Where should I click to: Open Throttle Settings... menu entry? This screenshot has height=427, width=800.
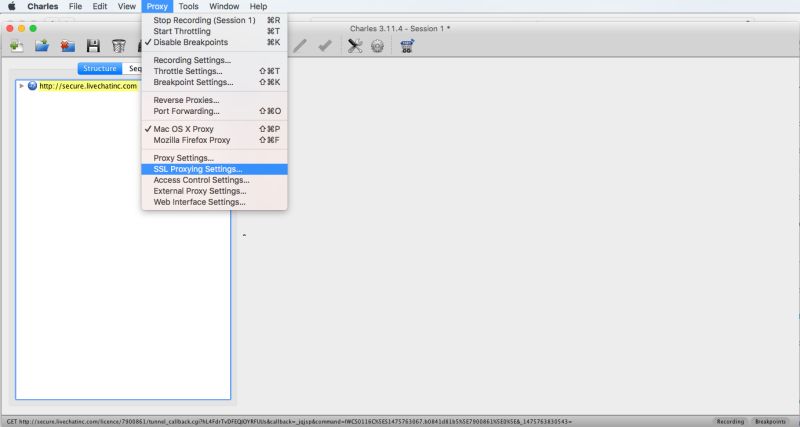[x=214, y=71]
